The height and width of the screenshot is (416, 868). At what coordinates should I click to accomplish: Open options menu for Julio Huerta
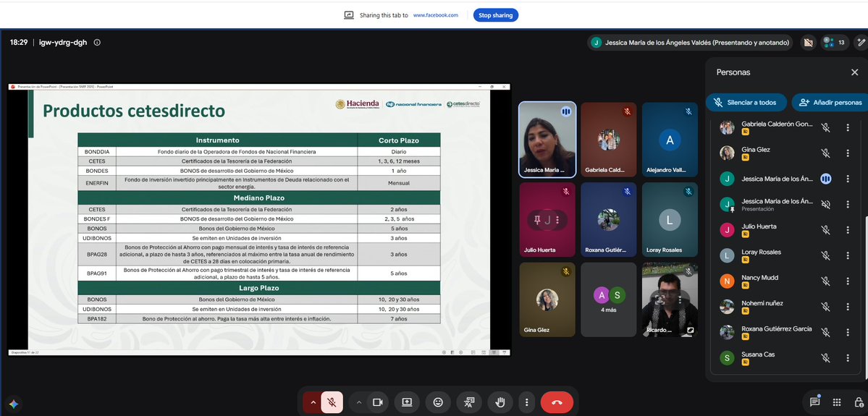click(848, 230)
